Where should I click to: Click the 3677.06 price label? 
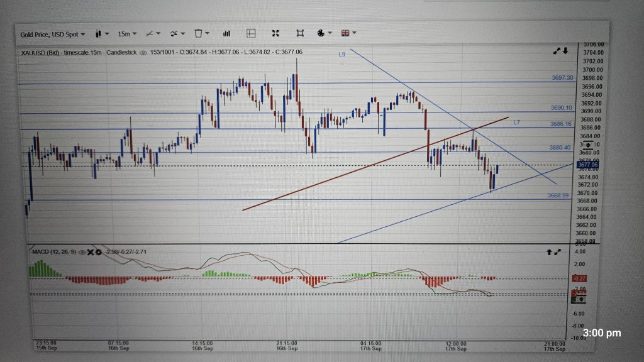pyautogui.click(x=587, y=163)
